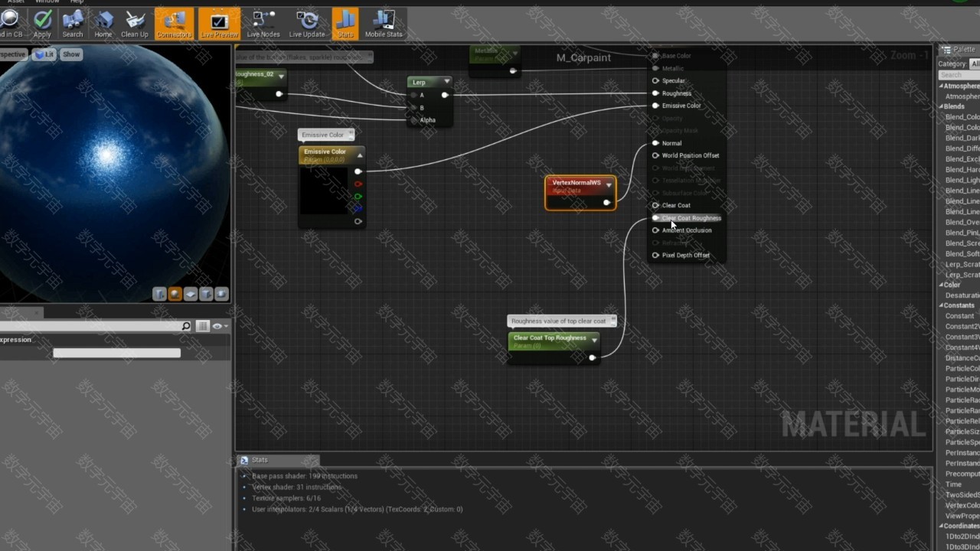Click the Emissive Color node black preview swatch

[324, 191]
